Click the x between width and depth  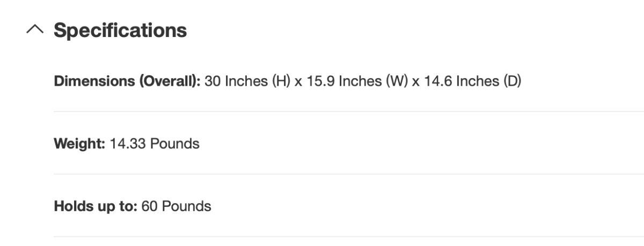(416, 83)
